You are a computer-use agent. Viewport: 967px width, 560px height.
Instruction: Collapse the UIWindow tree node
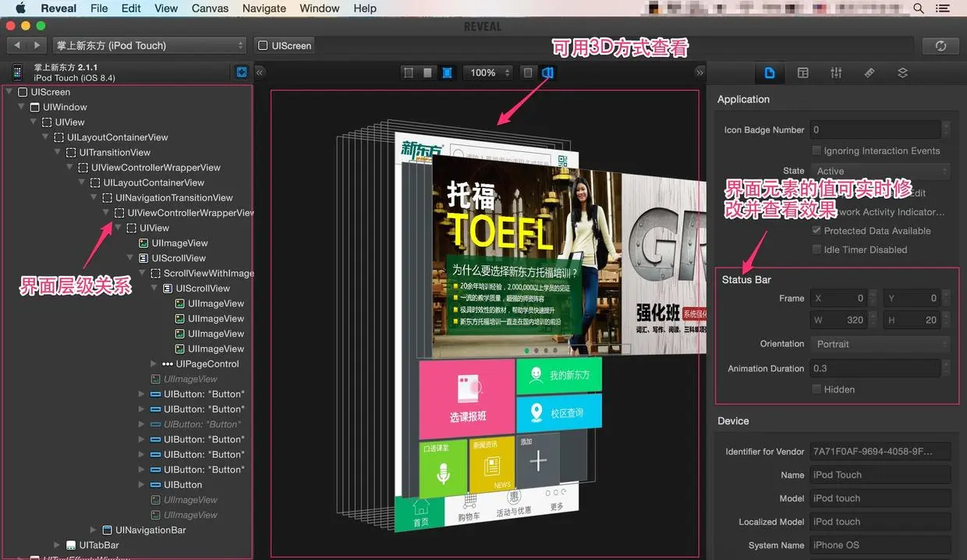22,107
